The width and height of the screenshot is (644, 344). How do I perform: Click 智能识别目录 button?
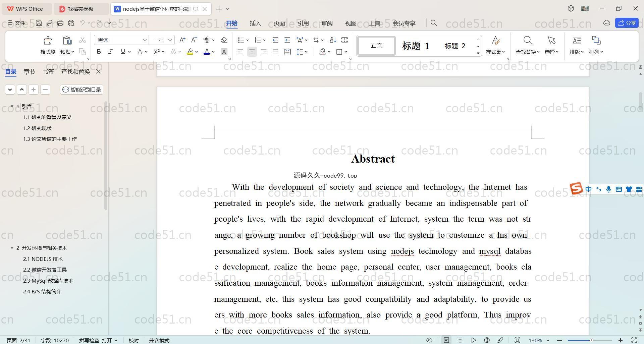coord(82,90)
